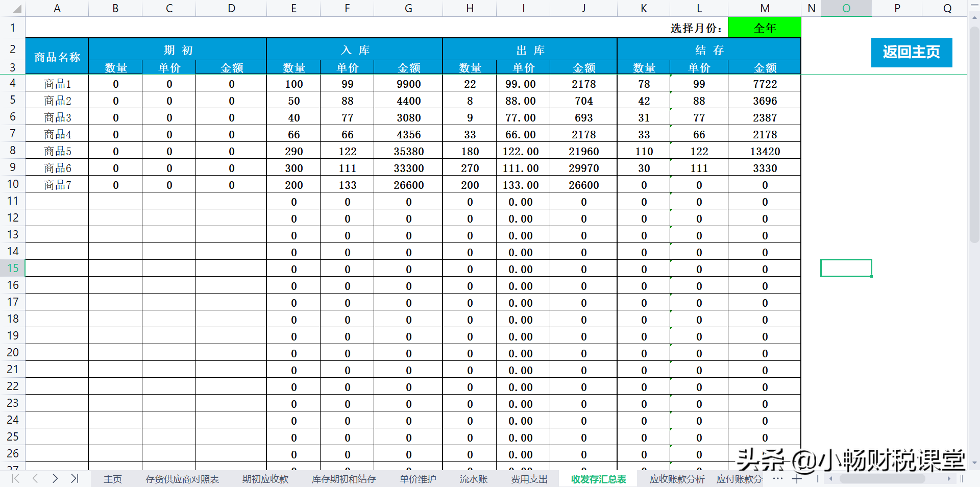
Task: Select column M header
Action: pyautogui.click(x=765, y=8)
